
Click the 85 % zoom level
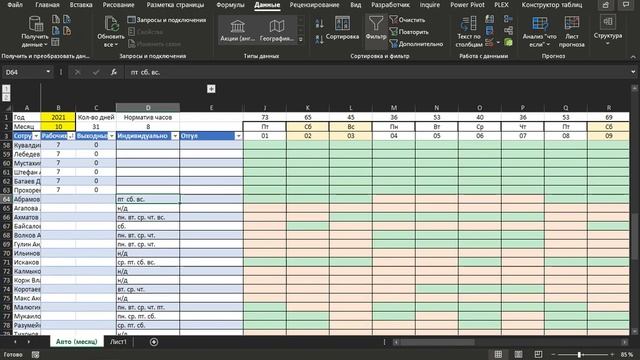tap(627, 355)
